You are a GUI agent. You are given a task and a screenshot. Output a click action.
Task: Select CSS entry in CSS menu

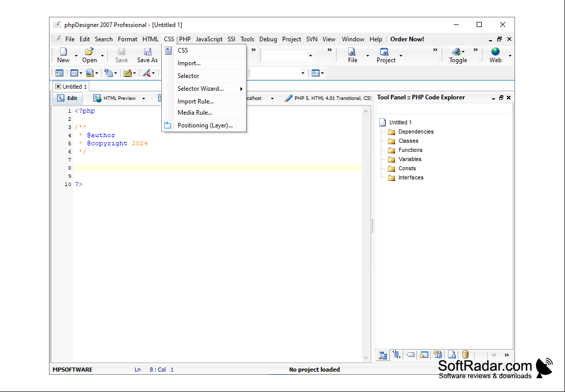pyautogui.click(x=204, y=50)
